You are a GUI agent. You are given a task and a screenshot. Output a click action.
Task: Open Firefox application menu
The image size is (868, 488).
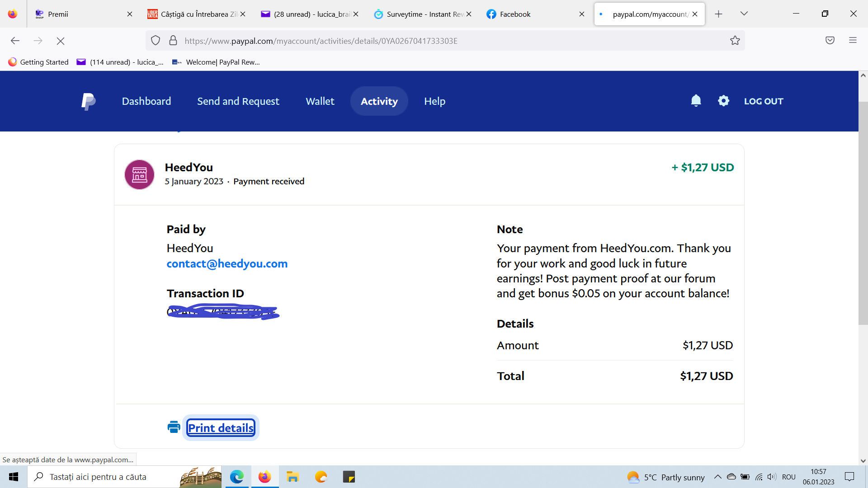click(853, 40)
